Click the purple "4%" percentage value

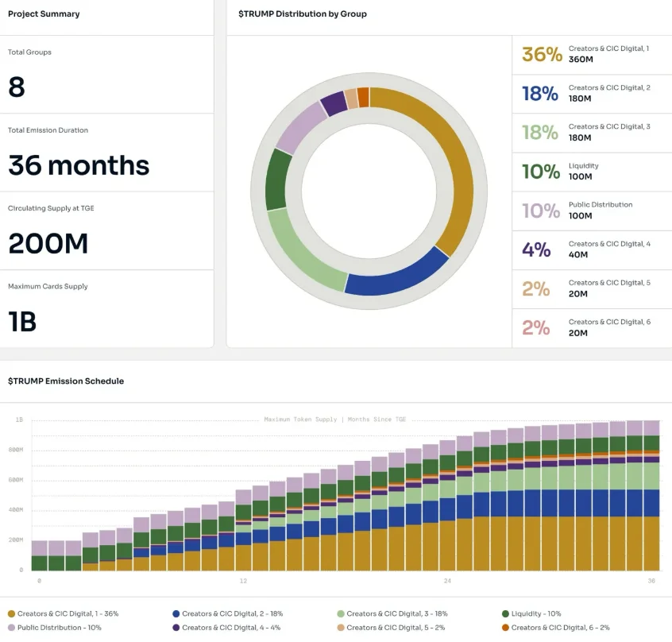click(x=536, y=249)
